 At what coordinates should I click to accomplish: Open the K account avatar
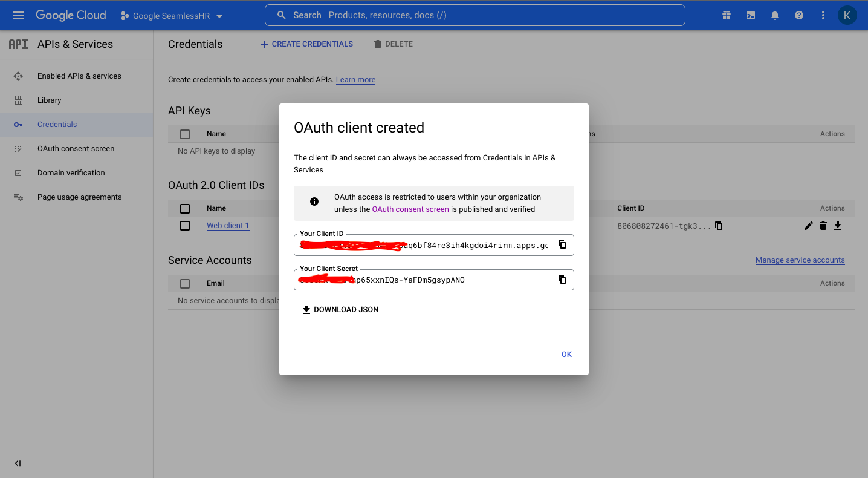(847, 15)
